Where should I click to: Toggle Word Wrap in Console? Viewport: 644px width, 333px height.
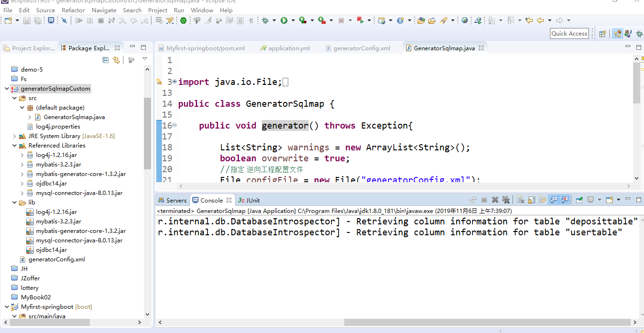542,200
